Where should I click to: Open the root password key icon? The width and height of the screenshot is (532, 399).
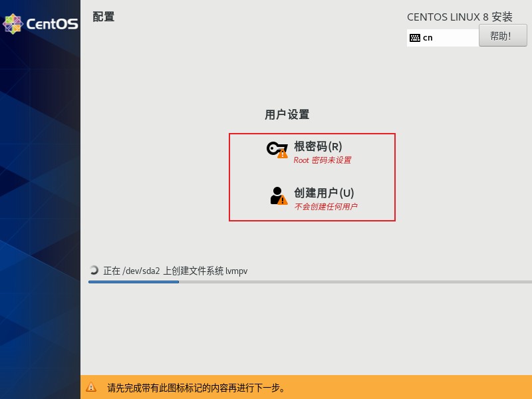(277, 150)
